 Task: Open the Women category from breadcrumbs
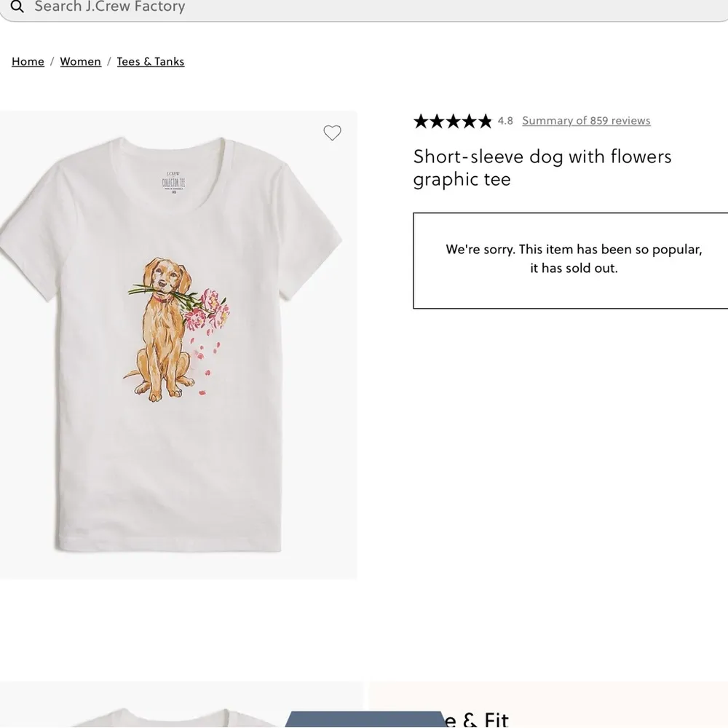click(x=80, y=61)
